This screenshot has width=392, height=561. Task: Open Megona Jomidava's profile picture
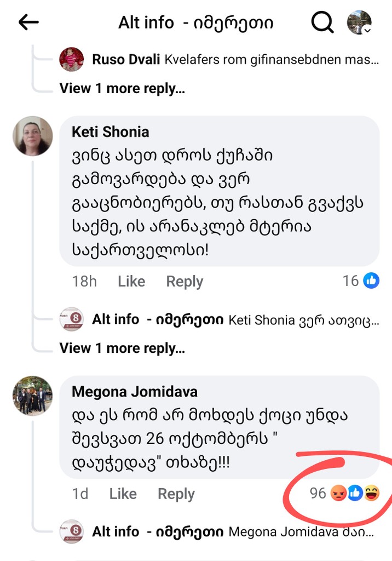coord(33,395)
